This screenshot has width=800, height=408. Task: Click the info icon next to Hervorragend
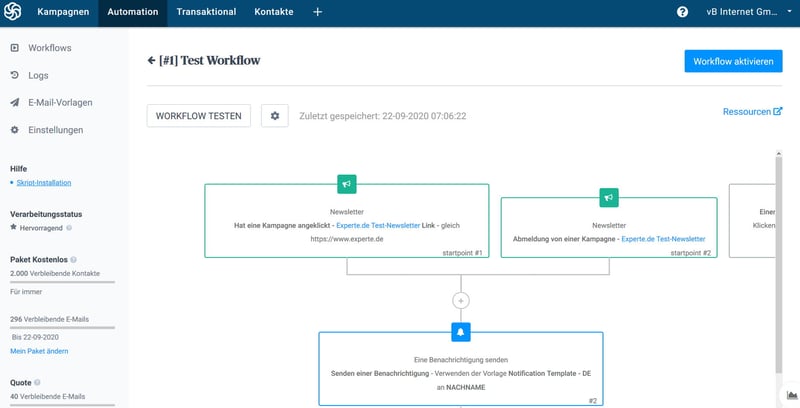click(69, 228)
